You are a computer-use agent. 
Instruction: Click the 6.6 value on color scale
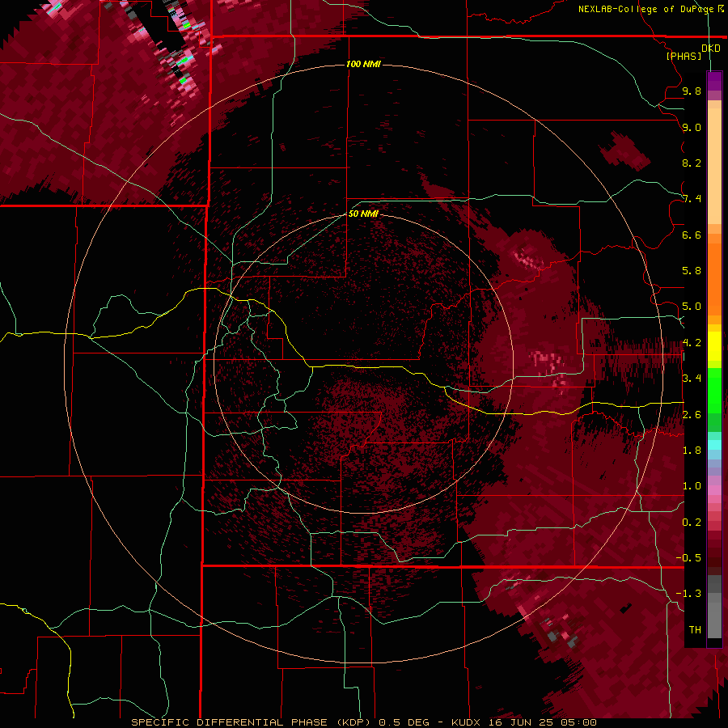pyautogui.click(x=692, y=235)
